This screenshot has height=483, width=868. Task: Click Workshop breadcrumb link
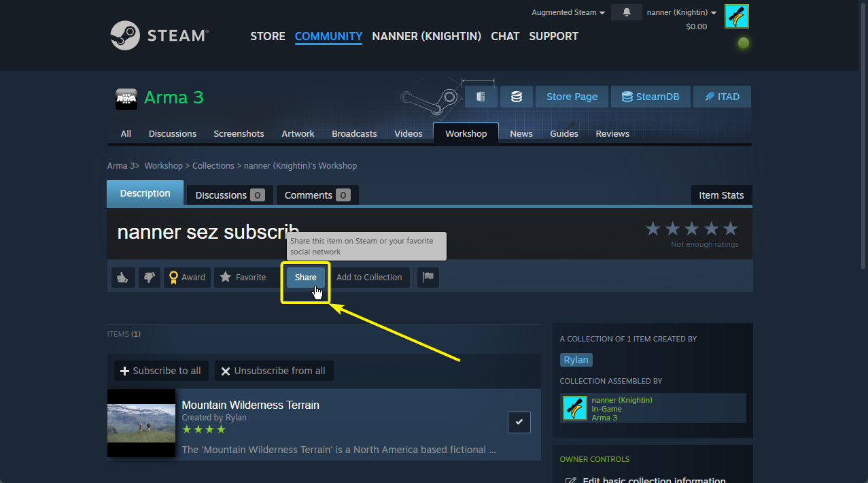(163, 165)
